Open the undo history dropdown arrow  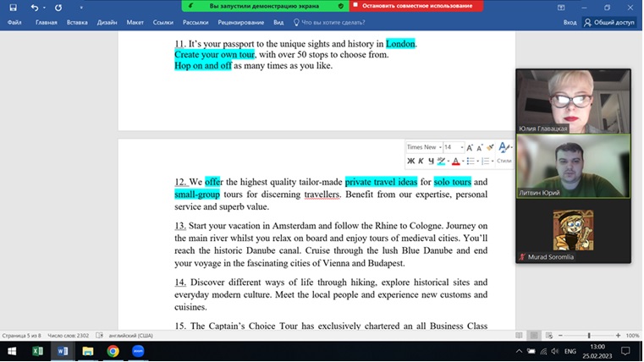[44, 8]
